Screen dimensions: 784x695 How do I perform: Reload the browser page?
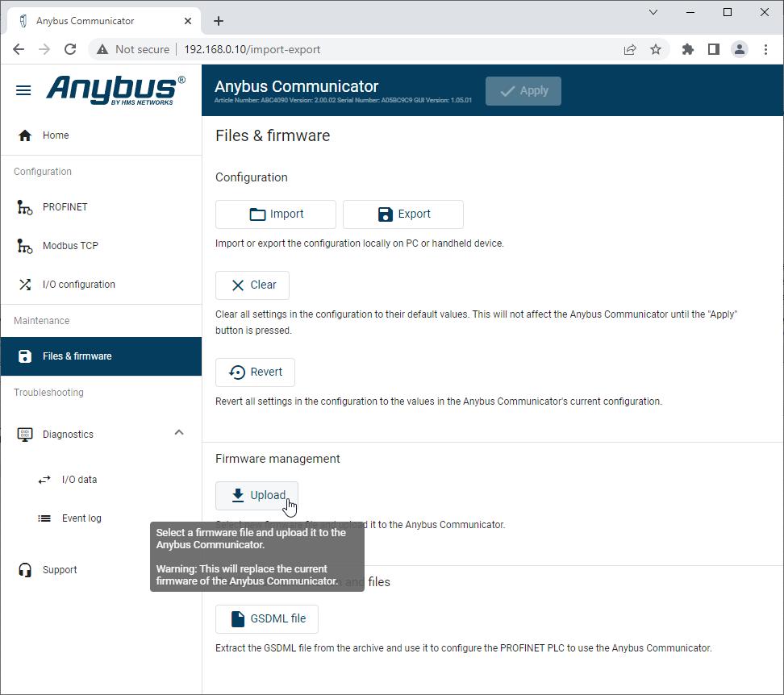pos(70,49)
